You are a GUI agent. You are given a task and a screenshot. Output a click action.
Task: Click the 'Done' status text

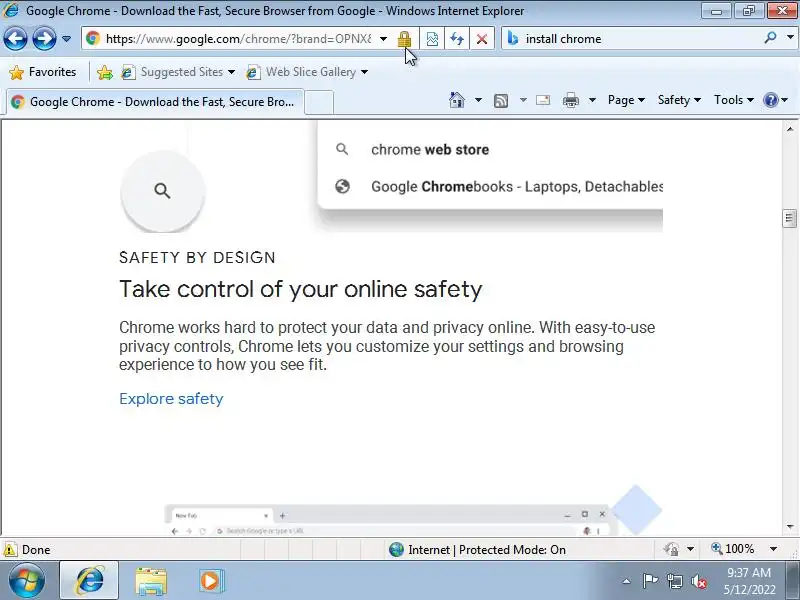(x=36, y=550)
